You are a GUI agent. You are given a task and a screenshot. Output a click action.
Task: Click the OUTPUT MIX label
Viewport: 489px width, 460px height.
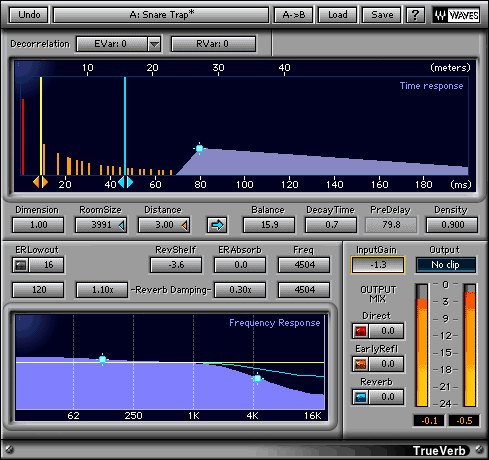click(378, 294)
